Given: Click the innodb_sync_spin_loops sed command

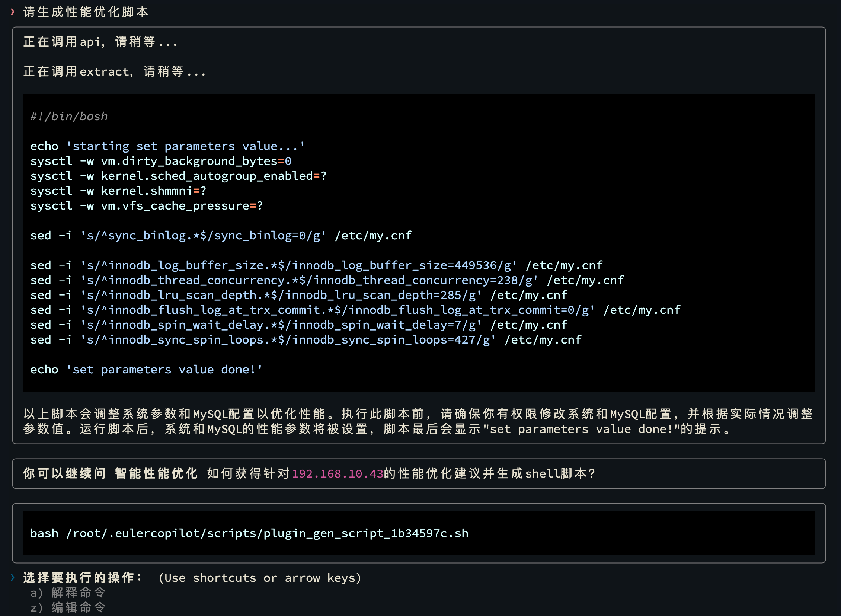Looking at the screenshot, I should tap(306, 340).
